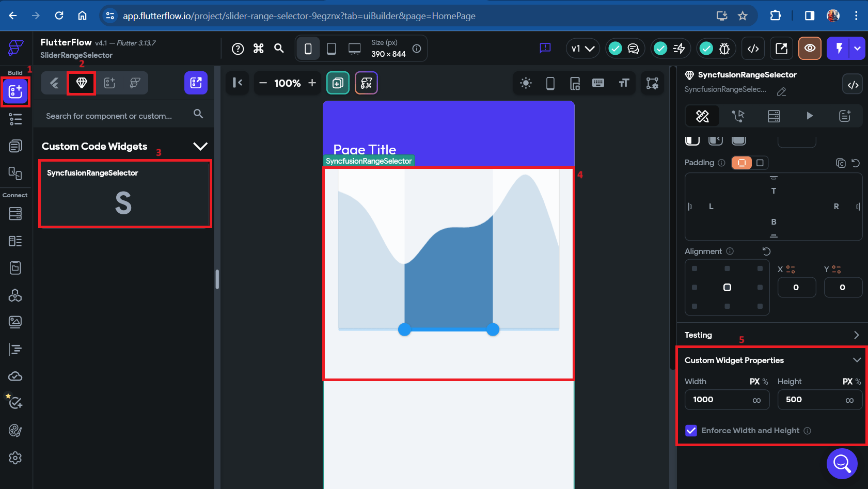Collapse the left panel arrow icon
Viewport: 868px width, 489px height.
point(238,83)
